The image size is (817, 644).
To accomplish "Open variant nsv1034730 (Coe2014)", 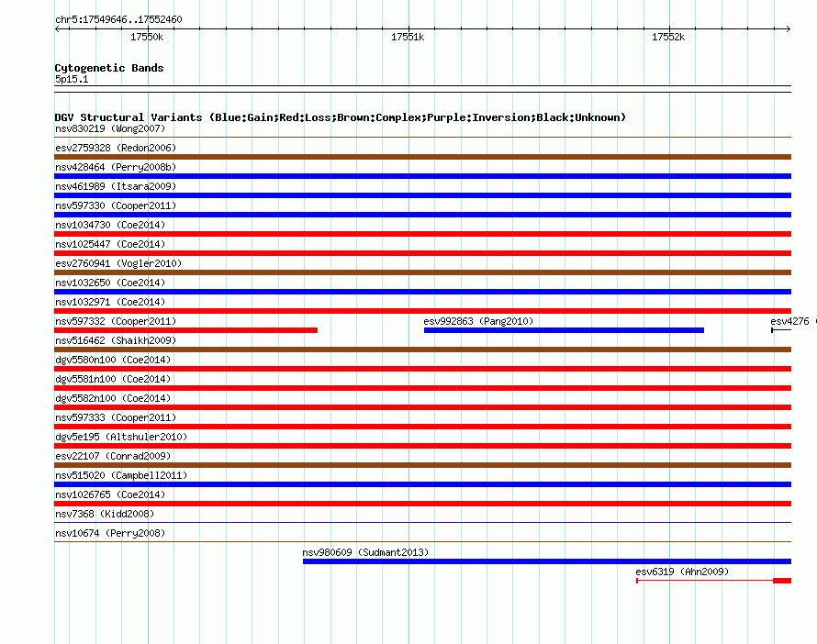I will pos(110,225).
